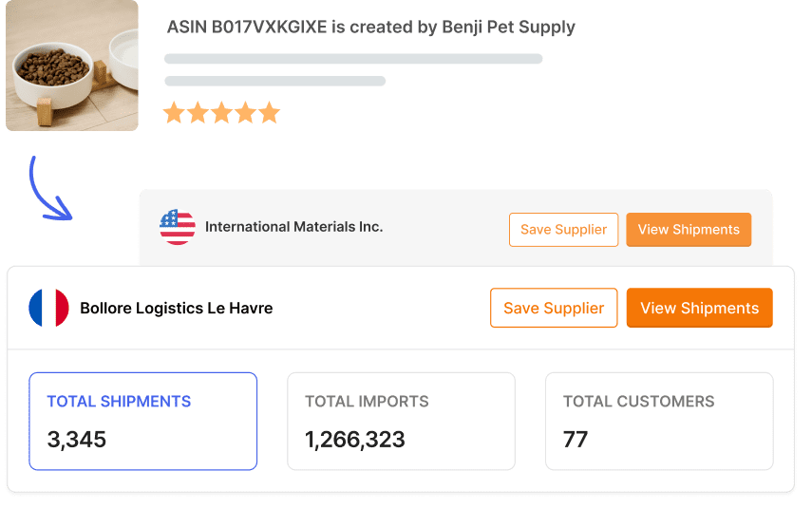Open the Total Customers card
The height and width of the screenshot is (509, 812).
coord(659,421)
